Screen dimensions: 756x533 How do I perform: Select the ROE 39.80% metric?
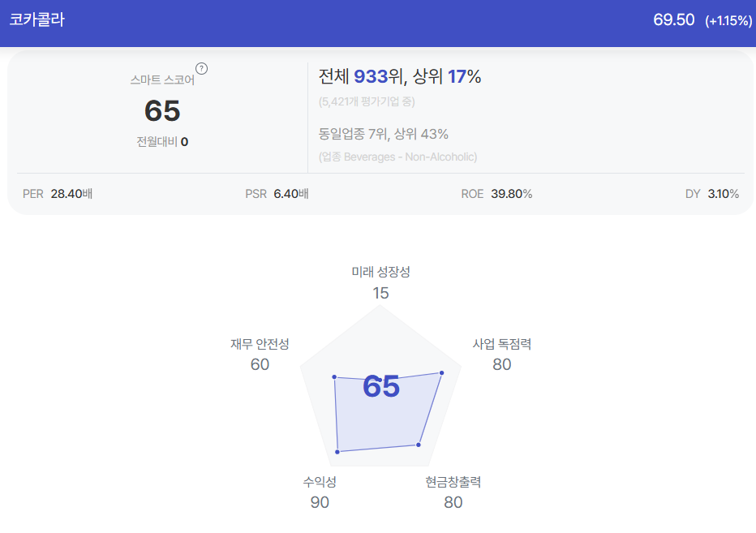(496, 194)
